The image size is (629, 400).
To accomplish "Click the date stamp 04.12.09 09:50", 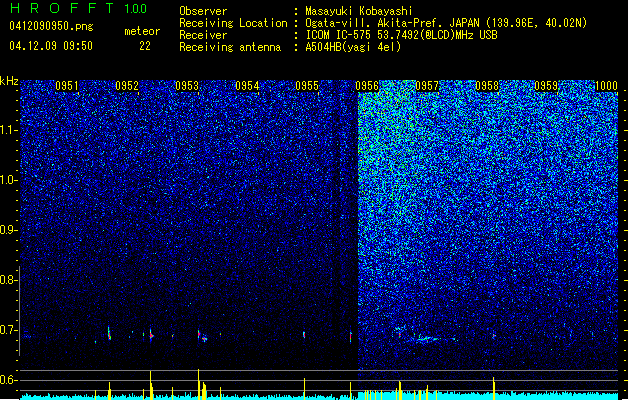I will click(51, 46).
